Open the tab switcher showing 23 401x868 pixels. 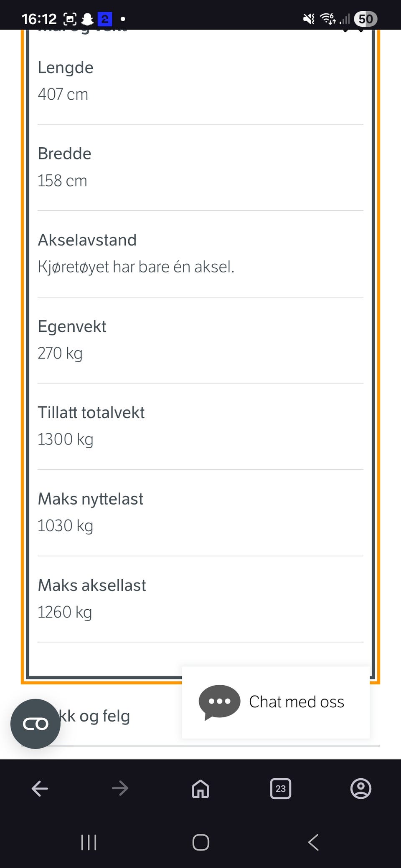281,788
